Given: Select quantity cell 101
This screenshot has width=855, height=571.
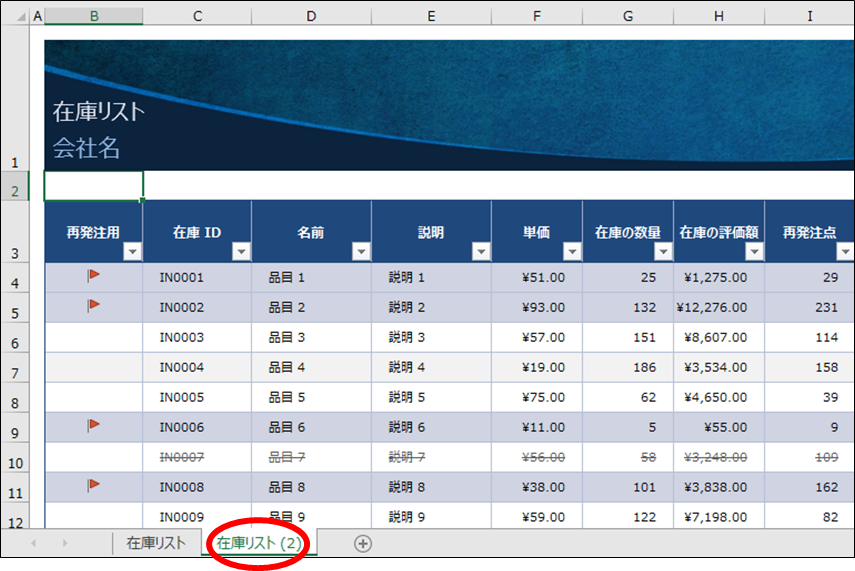Looking at the screenshot, I should 628,488.
